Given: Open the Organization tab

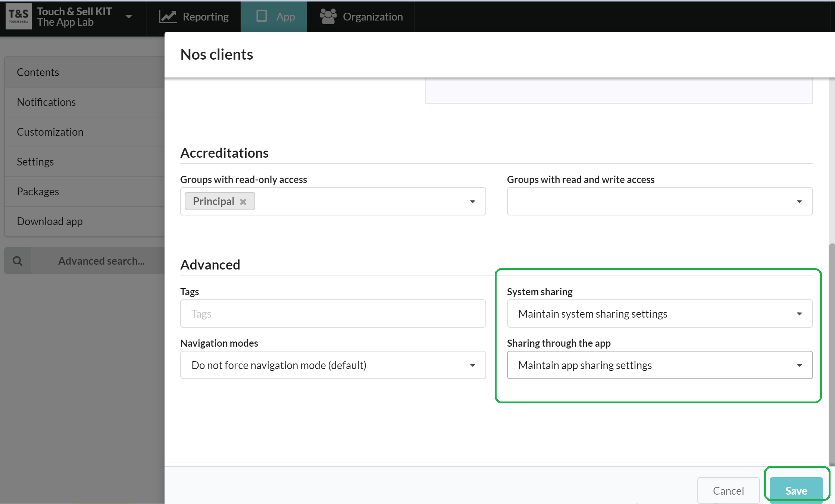Looking at the screenshot, I should [x=361, y=17].
